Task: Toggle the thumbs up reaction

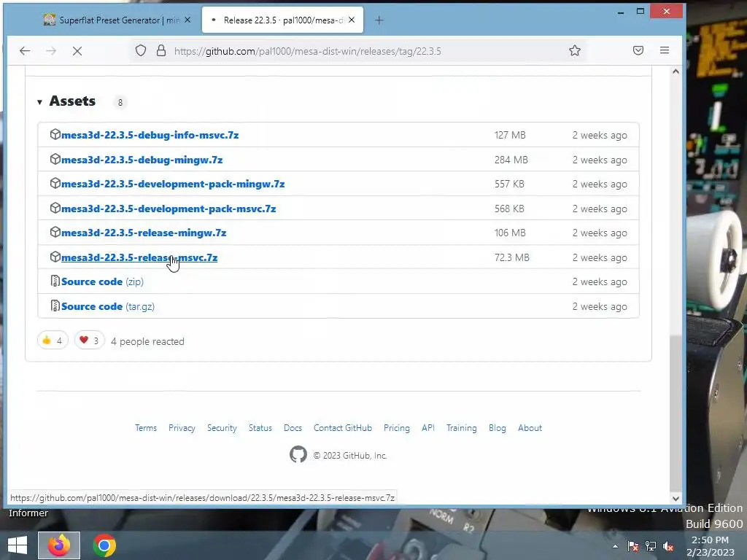Action: [x=53, y=341]
